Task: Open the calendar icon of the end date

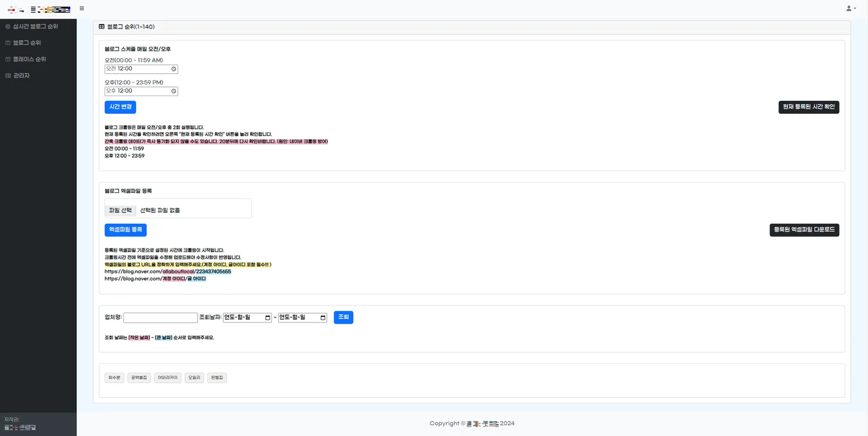Action: pyautogui.click(x=323, y=317)
